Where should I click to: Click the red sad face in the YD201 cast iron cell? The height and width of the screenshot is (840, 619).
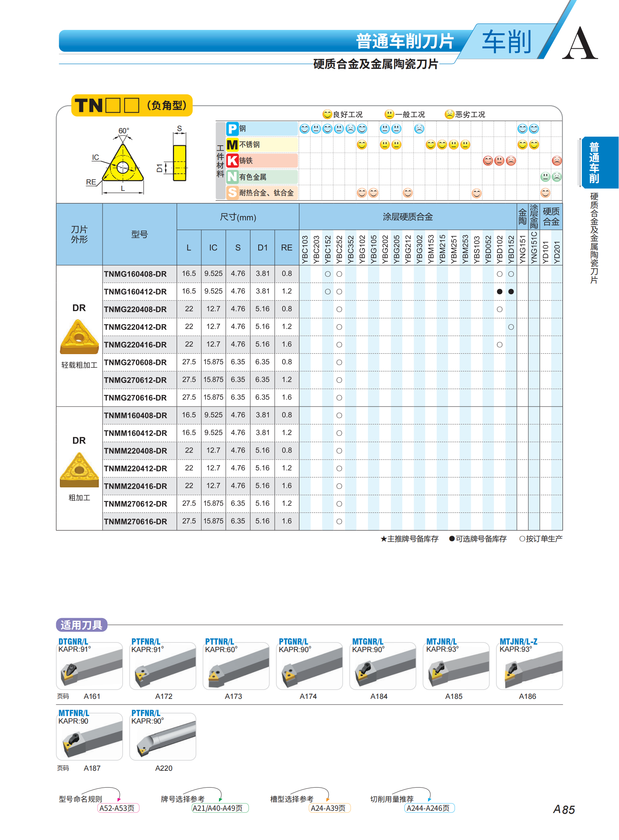tap(557, 161)
